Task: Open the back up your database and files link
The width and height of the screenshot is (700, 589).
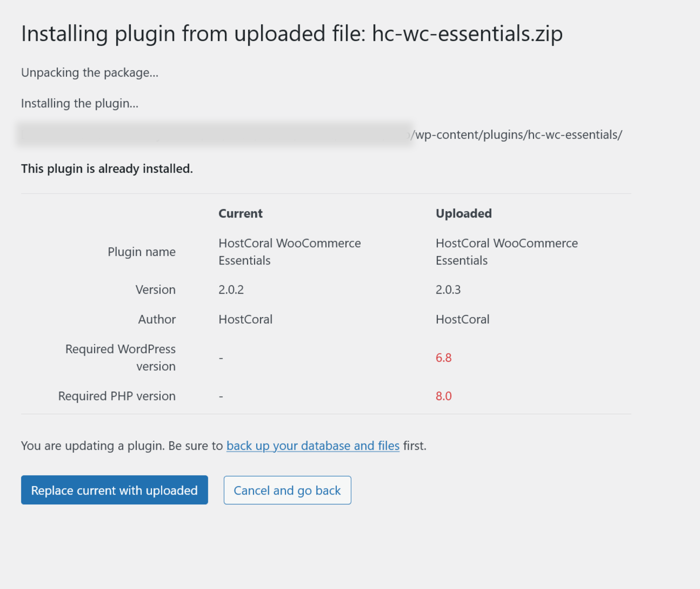Action: (x=313, y=446)
